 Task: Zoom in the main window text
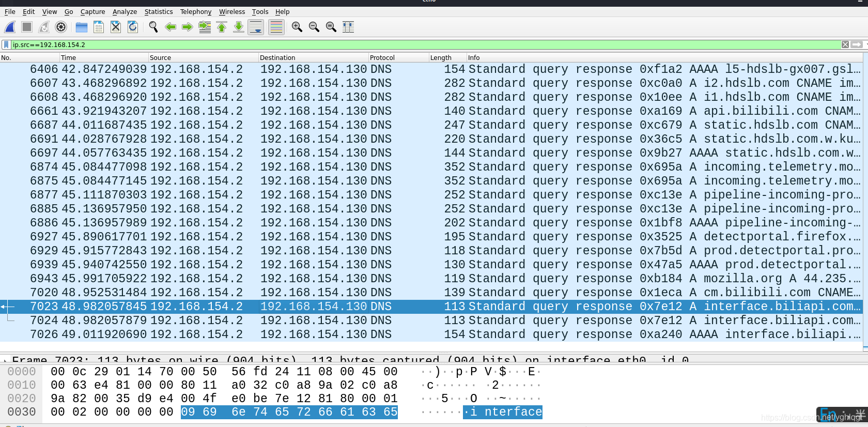click(x=297, y=27)
